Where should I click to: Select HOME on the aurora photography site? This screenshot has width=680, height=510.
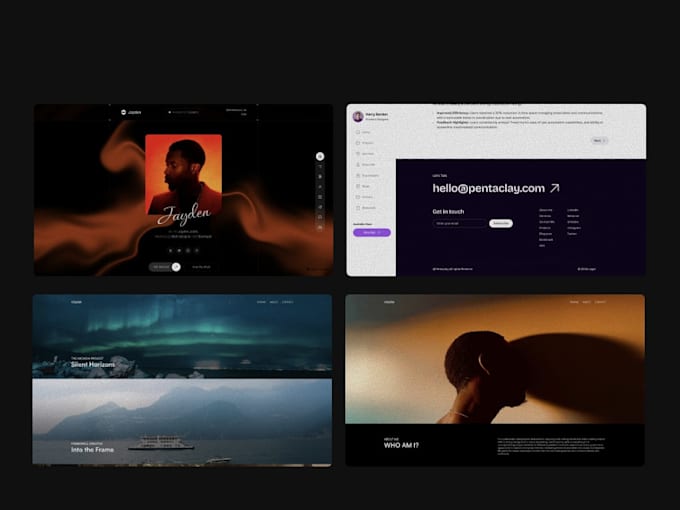[261, 302]
